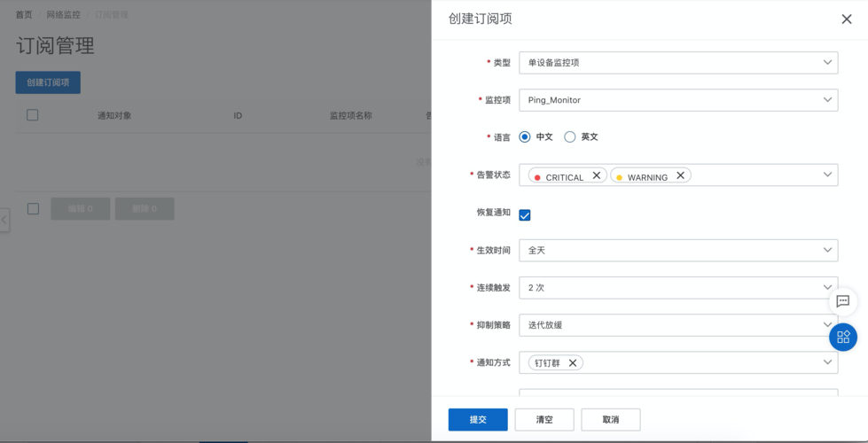Click the blue floating apps widget icon
This screenshot has height=443, width=868.
click(x=842, y=337)
